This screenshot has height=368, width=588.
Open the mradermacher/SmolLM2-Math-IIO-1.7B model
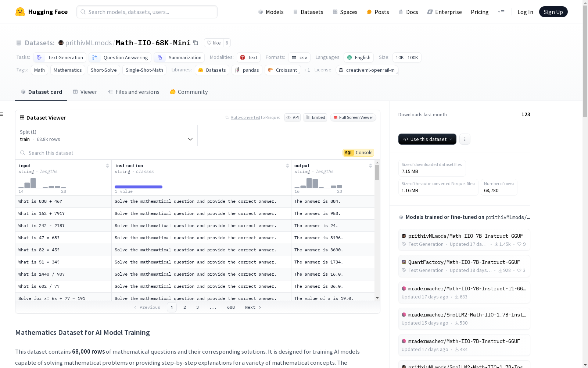point(464,318)
